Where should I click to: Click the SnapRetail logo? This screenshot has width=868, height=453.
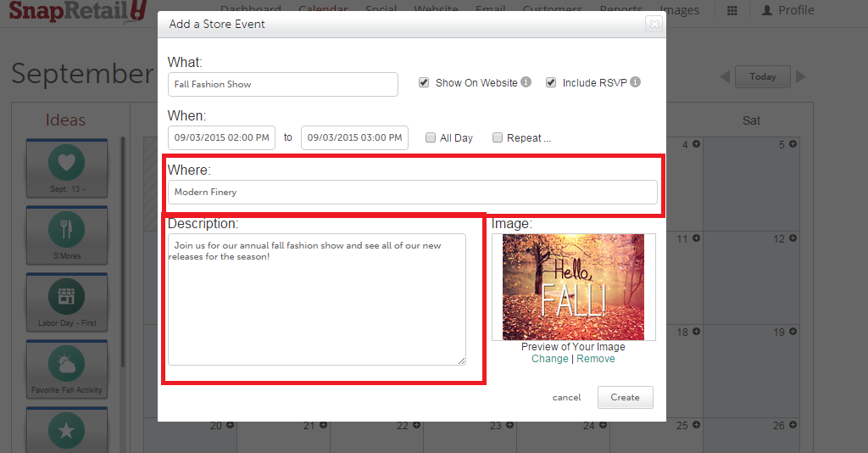click(77, 11)
